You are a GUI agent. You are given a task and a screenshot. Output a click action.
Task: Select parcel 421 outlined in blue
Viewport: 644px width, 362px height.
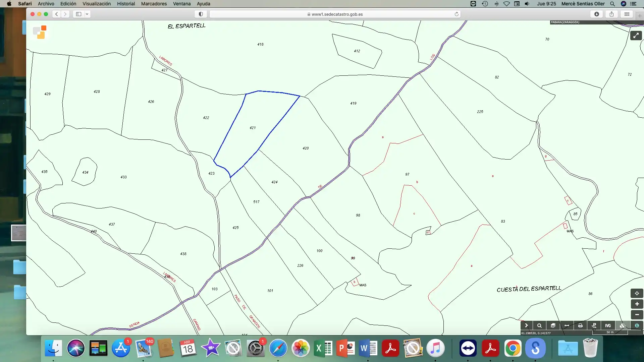(253, 128)
